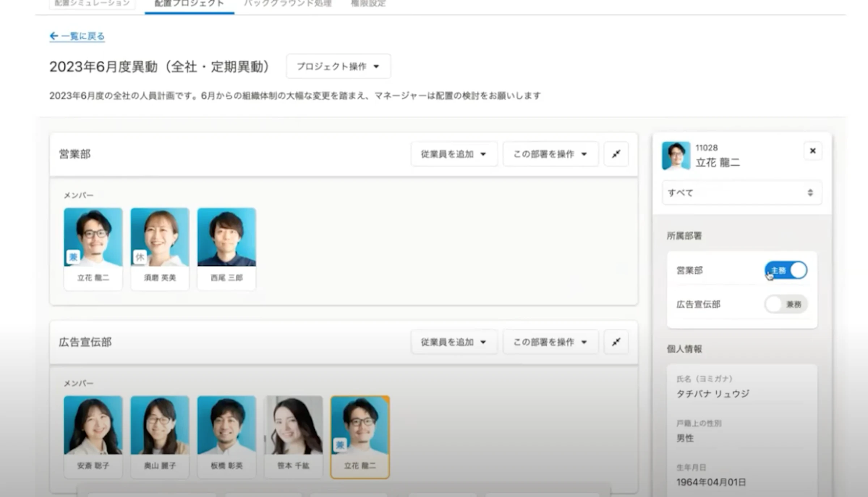The image size is (868, 497).
Task: Open 従業員を追加 dropdown in 営業部
Action: click(454, 154)
